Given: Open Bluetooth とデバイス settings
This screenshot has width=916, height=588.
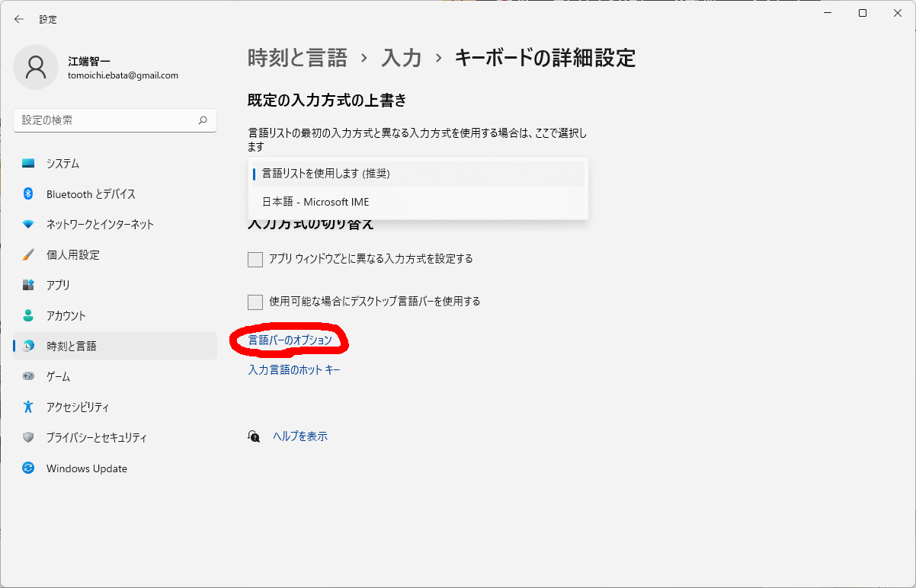Looking at the screenshot, I should (x=90, y=194).
